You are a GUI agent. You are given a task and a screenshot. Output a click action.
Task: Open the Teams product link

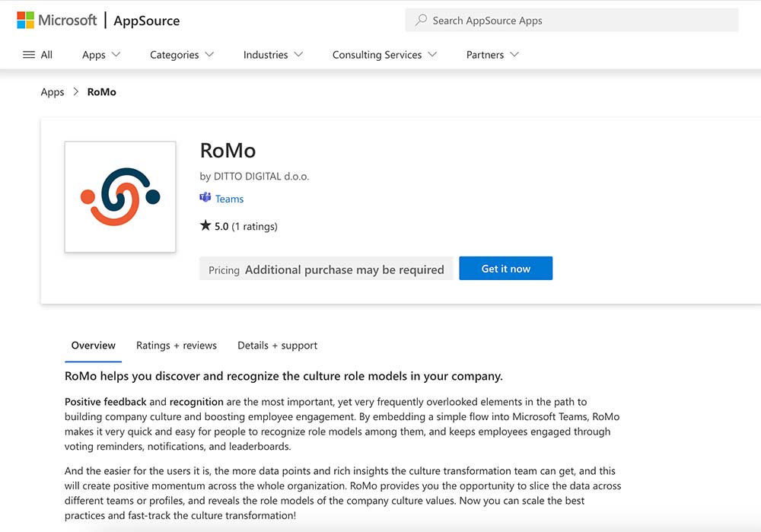point(229,199)
